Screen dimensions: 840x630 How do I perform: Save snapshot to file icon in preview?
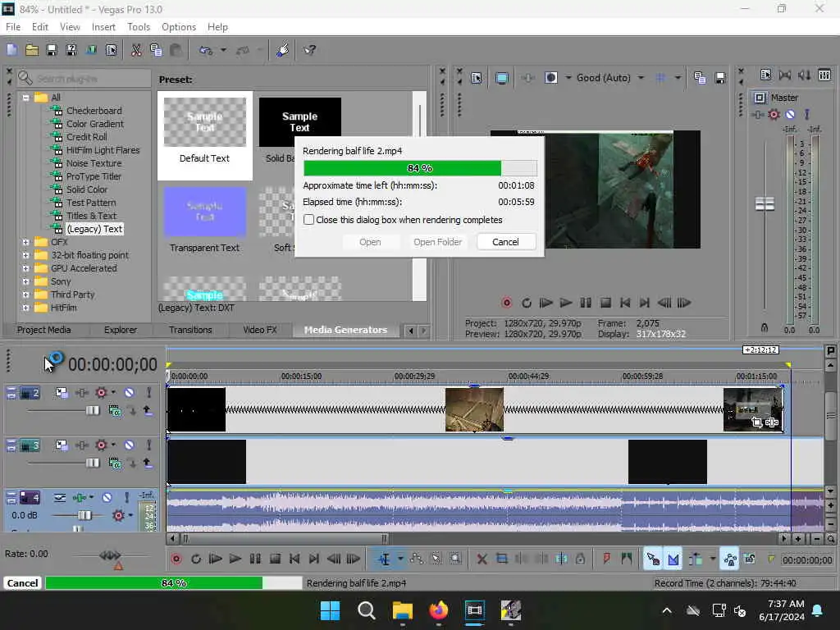720,78
